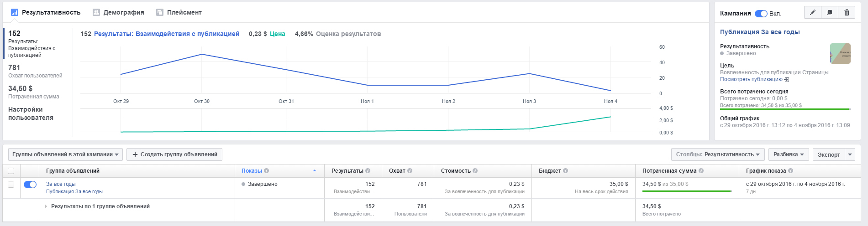Switch to the Плейсмент tab

pos(179,12)
